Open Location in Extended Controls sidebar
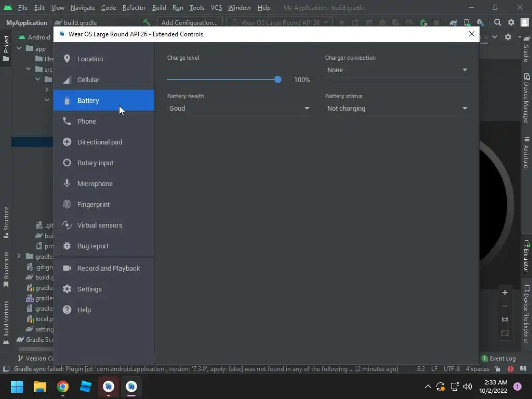Screen dimensions: 532x399 point(104,59)
